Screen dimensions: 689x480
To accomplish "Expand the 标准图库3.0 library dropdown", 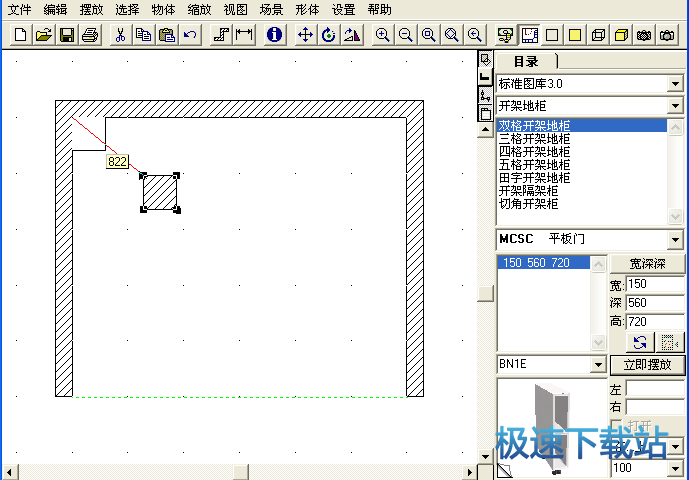I will pyautogui.click(x=675, y=83).
